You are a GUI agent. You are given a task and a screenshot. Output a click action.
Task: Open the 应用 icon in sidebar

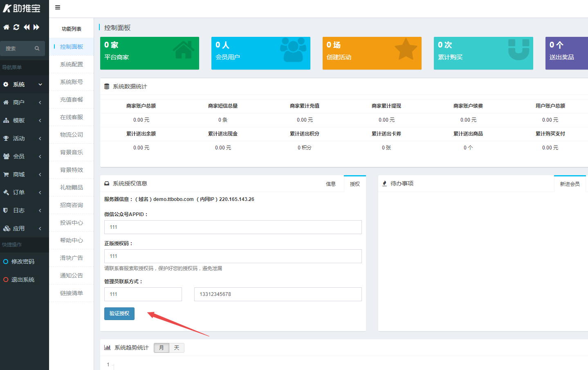(x=6, y=228)
